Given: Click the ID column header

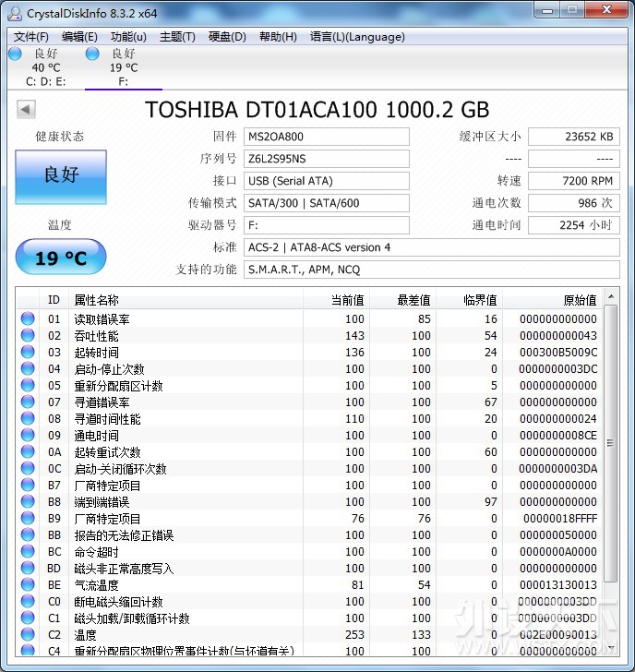Looking at the screenshot, I should [x=54, y=300].
